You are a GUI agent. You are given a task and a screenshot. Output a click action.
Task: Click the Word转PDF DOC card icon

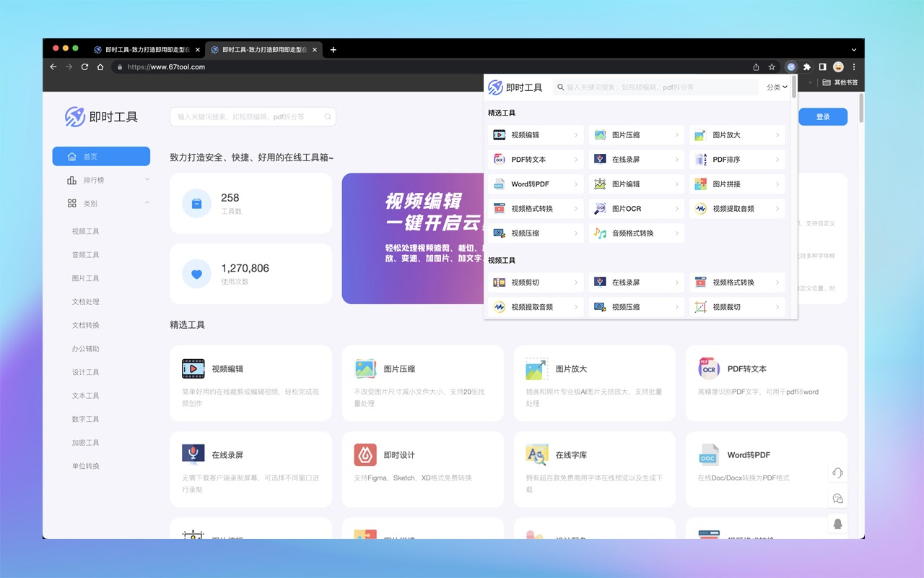click(x=709, y=454)
